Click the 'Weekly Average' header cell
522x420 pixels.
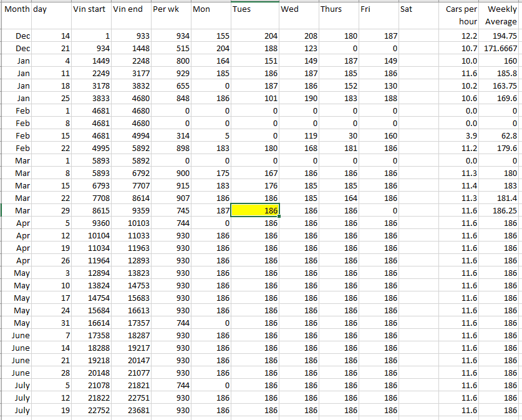click(x=501, y=16)
